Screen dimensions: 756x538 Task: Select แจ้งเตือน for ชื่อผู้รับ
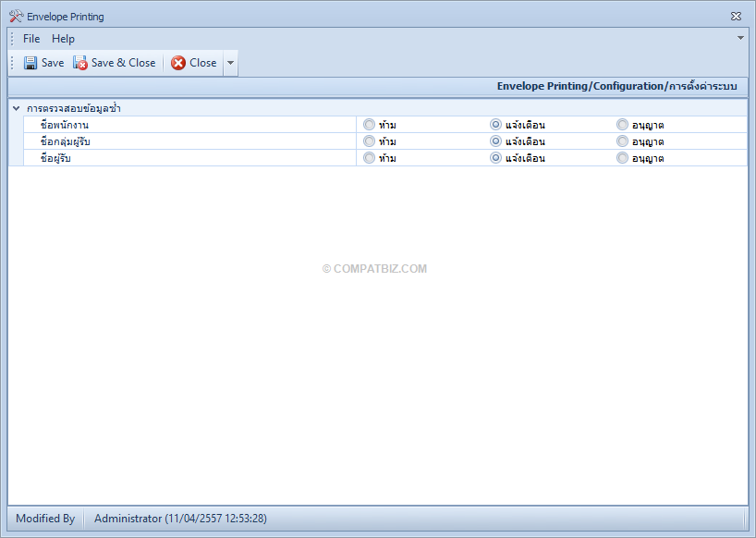(x=495, y=158)
